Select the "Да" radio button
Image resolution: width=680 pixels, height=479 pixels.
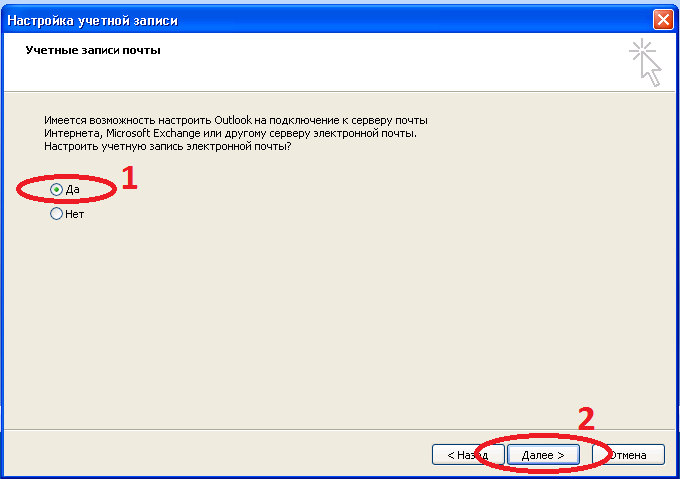[x=56, y=189]
